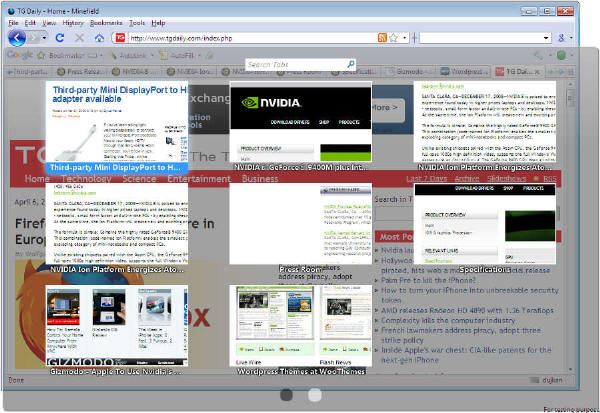Open the Slideshows link

[x=507, y=179]
